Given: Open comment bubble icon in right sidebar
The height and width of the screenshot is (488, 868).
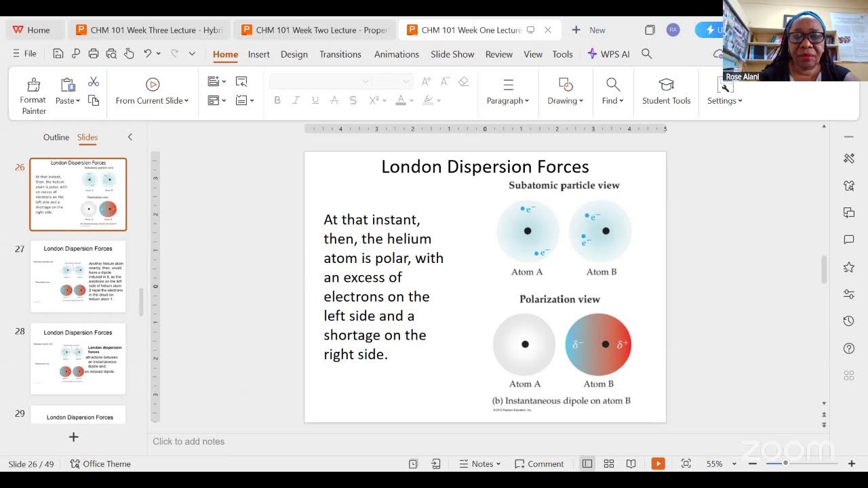Looking at the screenshot, I should tap(849, 240).
